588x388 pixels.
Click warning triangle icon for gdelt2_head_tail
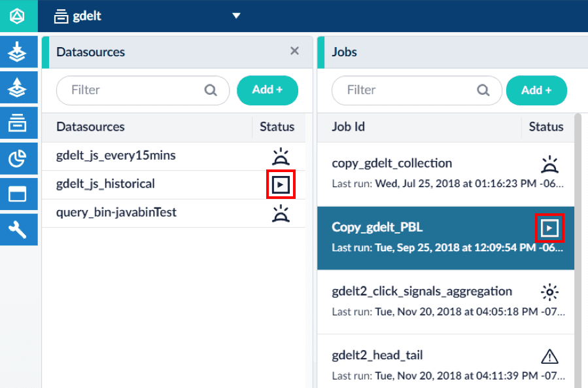click(x=550, y=356)
